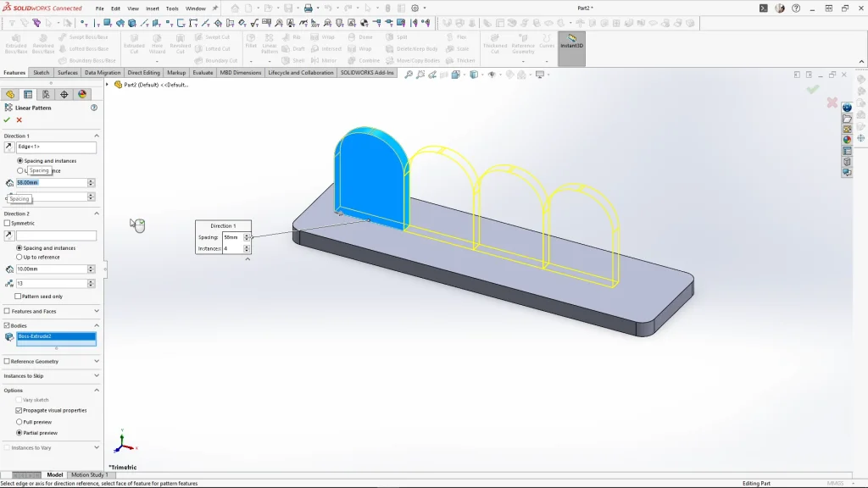The image size is (868, 488).
Task: Open the Insert menu
Action: [x=153, y=8]
